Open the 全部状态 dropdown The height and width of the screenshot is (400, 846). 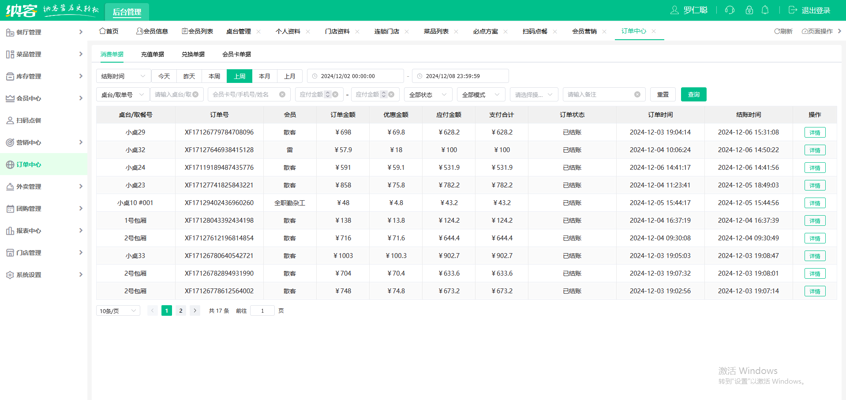coord(428,94)
